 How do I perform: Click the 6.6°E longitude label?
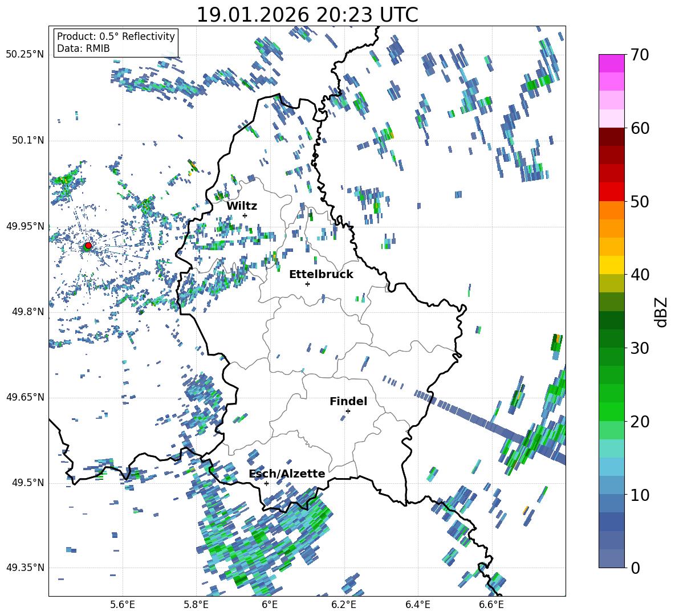tap(491, 605)
